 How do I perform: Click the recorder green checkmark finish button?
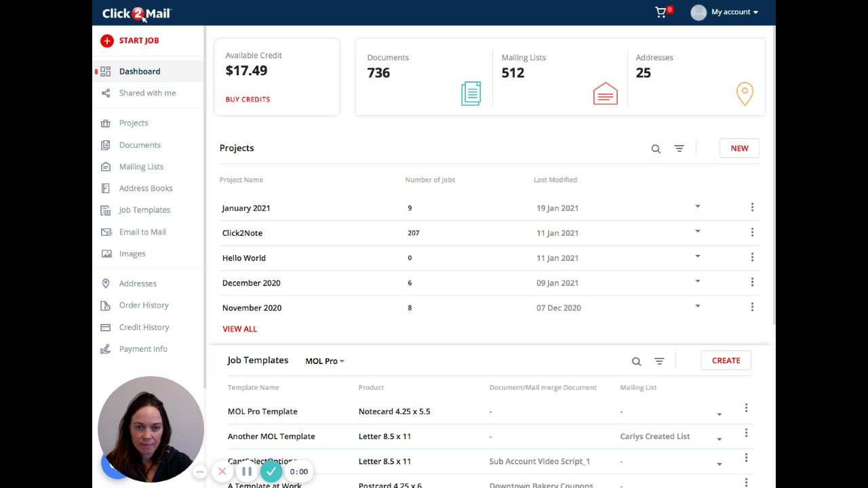point(271,471)
